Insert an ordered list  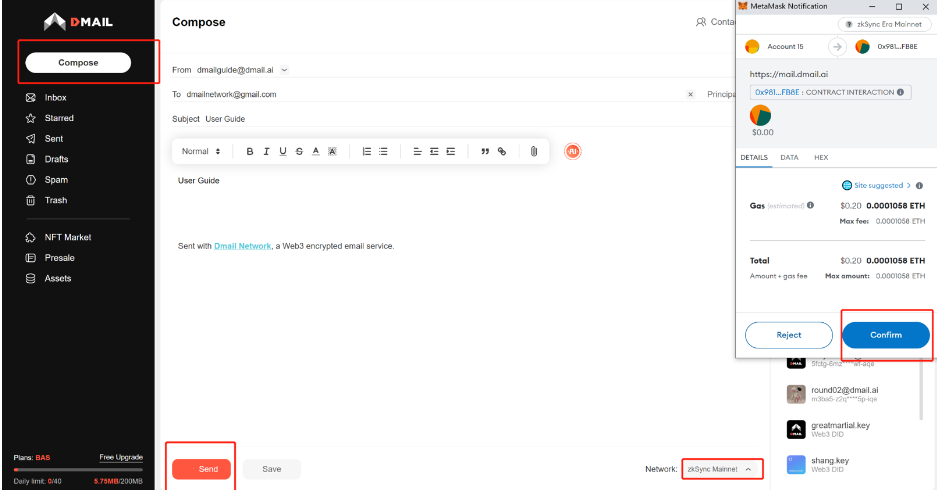[x=367, y=152]
